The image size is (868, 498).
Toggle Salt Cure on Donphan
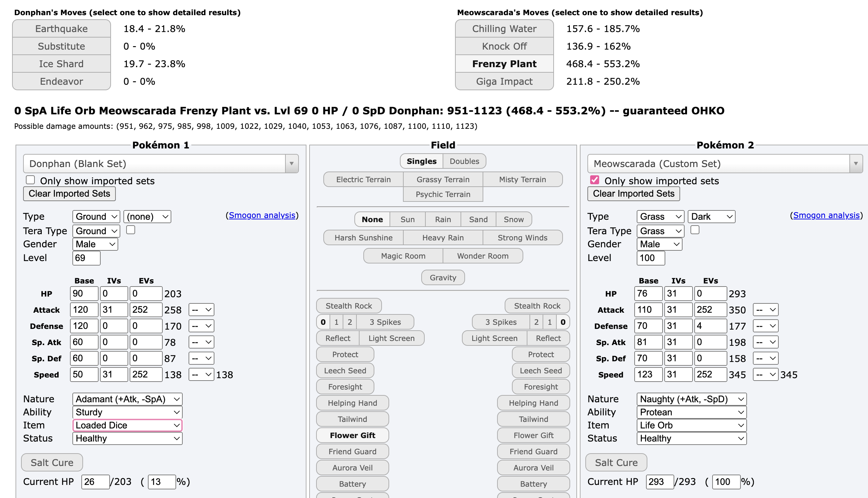[x=52, y=463]
